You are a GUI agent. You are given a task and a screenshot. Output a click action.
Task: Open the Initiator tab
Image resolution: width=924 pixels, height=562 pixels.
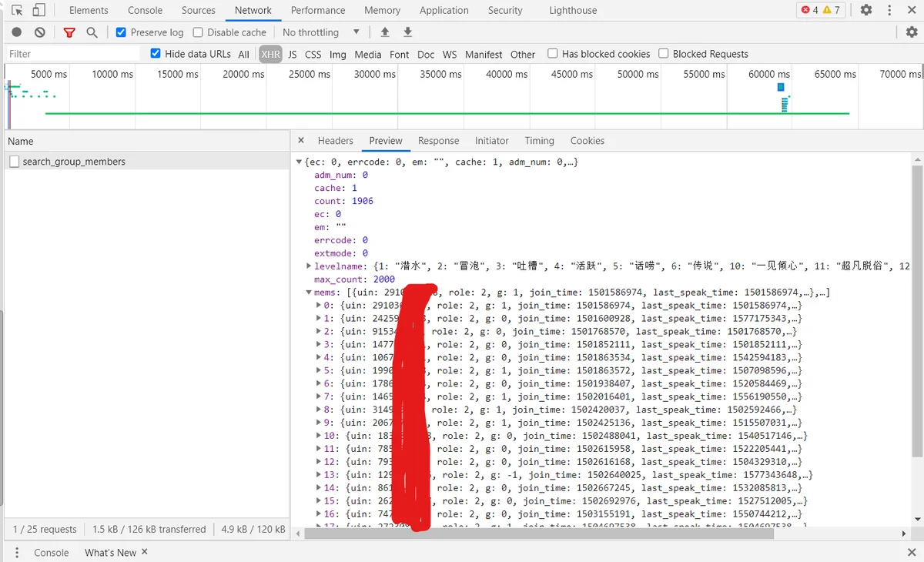(491, 141)
